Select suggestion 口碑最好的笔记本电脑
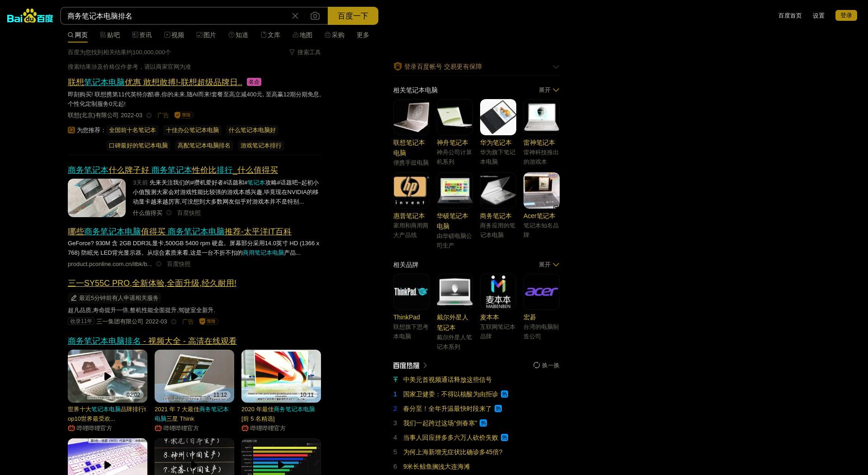868x475 pixels. (138, 145)
